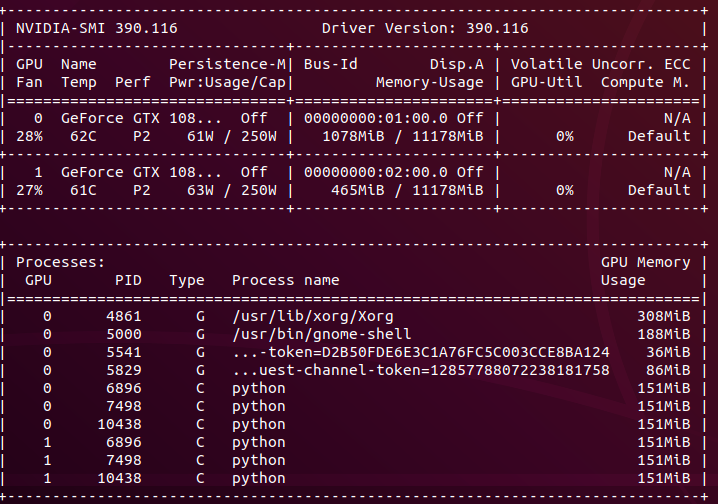This screenshot has height=504, width=718.
Task: Click the uest-channel-token process name
Action: pos(421,370)
